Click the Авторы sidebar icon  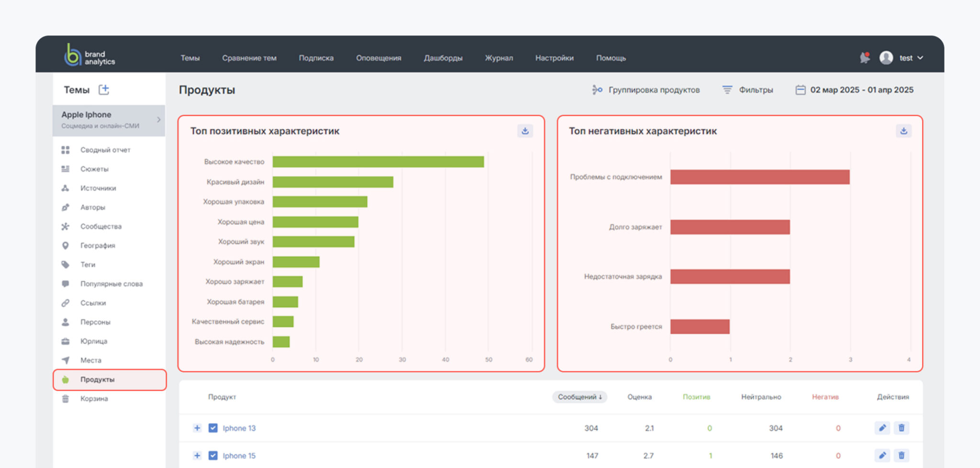pos(66,207)
